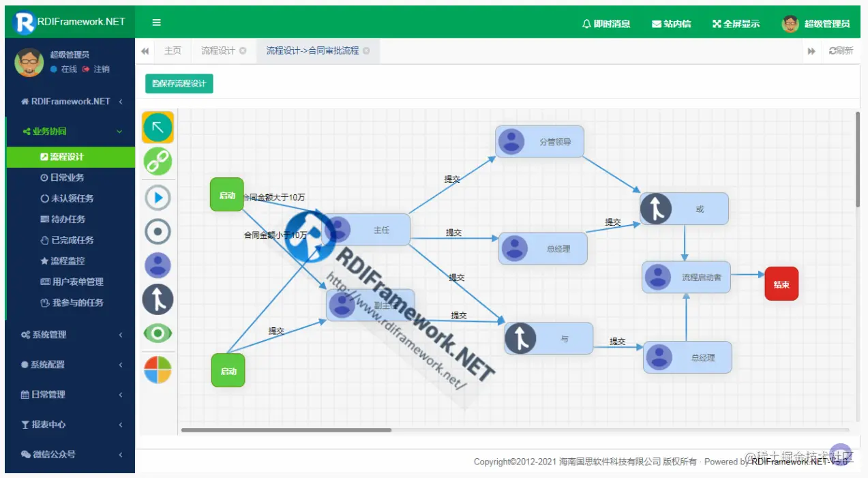Screen dimensions: 868x478
Task: Select the gateway merge node tool
Action: pos(158,299)
